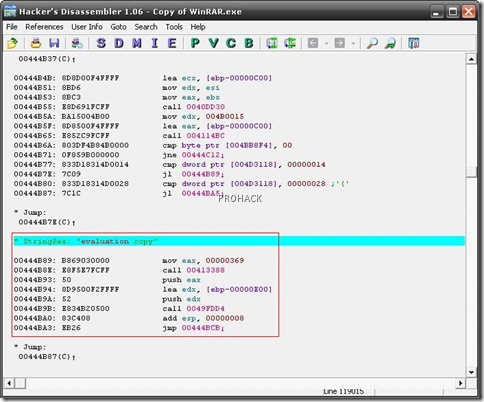Viewport: 484px width, 402px height.
Task: Open the Goto menu
Action: [118, 27]
